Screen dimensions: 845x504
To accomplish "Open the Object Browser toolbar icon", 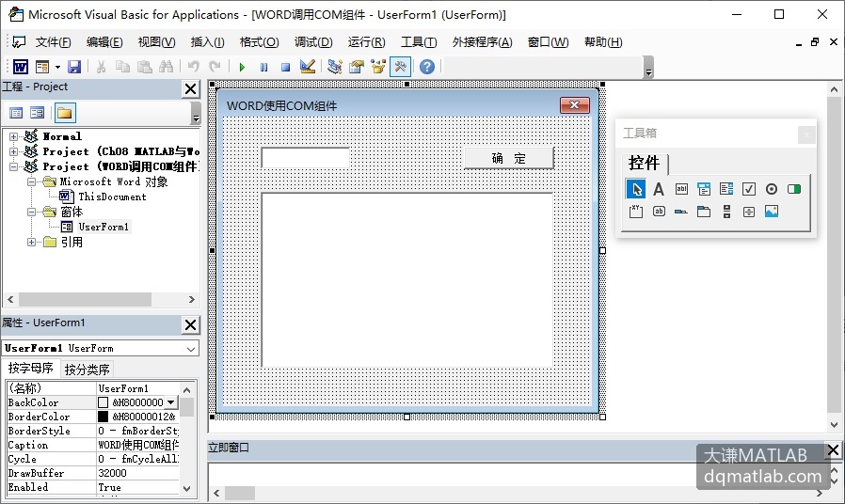I will point(378,67).
